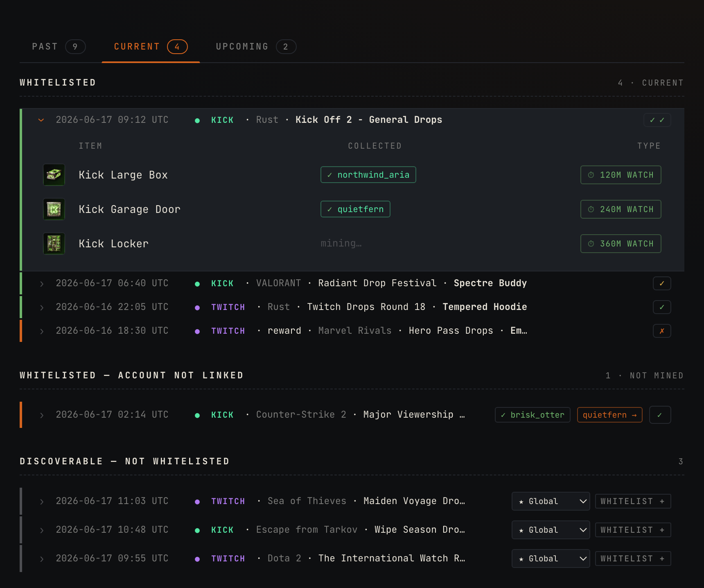This screenshot has width=704, height=588.
Task: Click the 'Spectre Buddy' reward text
Action: [490, 283]
